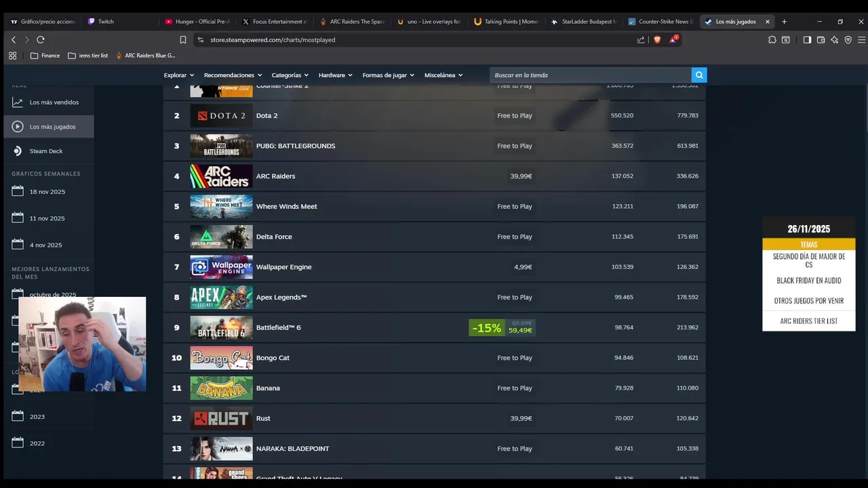The height and width of the screenshot is (488, 868).
Task: Open the Banana game thumbnail
Action: (221, 388)
